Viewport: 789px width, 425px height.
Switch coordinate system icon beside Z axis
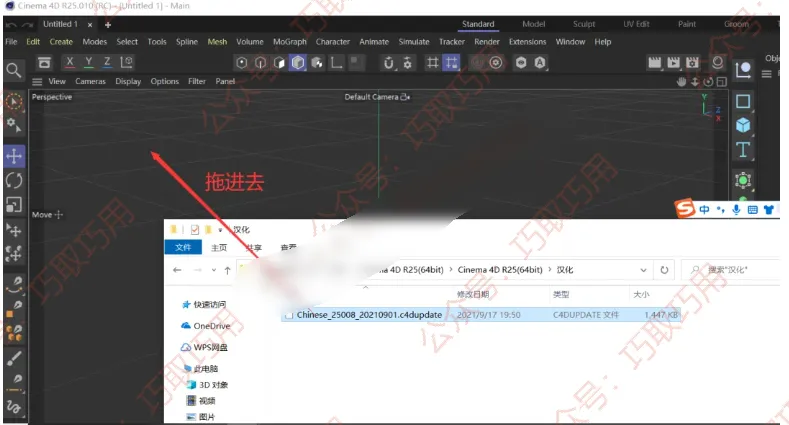click(126, 62)
